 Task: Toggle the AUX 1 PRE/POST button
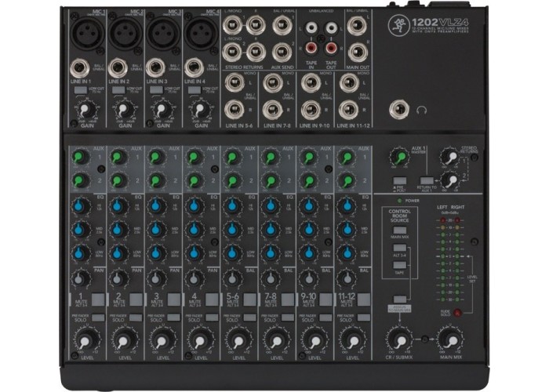399,181
